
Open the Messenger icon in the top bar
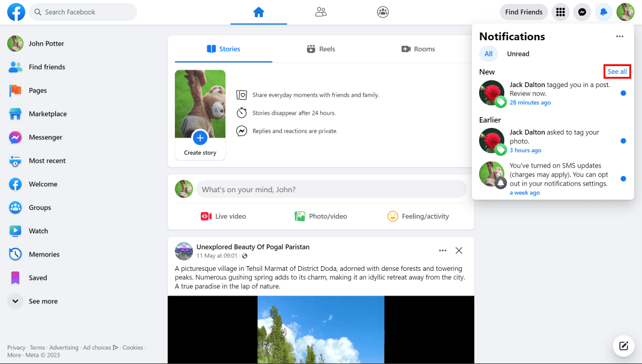coord(582,12)
